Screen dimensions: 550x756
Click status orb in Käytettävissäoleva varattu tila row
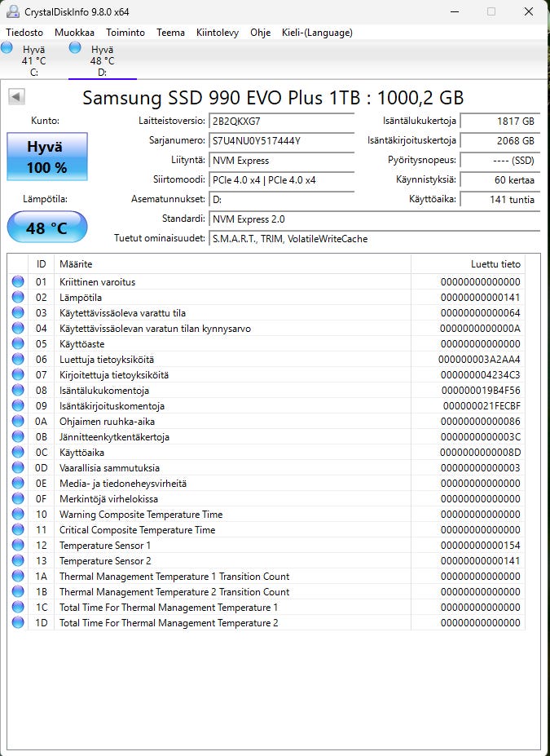[x=18, y=312]
